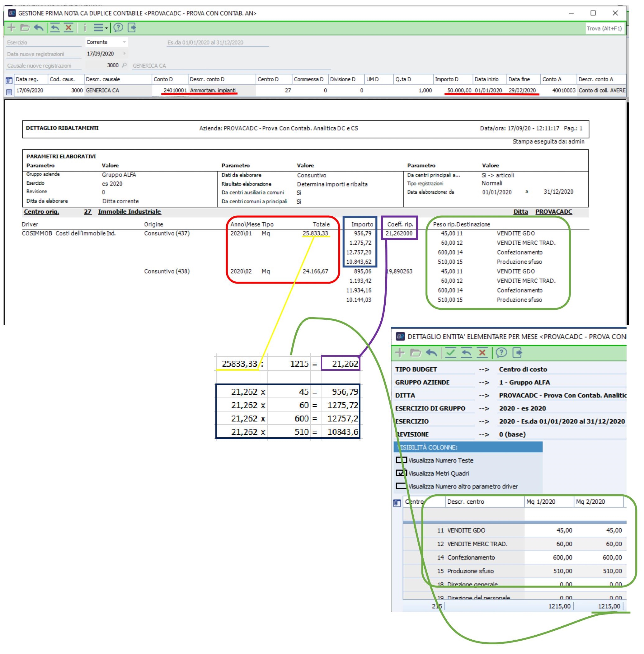Click the exit door icon in Prima Nota toolbar
644x654 pixels.
click(x=132, y=28)
